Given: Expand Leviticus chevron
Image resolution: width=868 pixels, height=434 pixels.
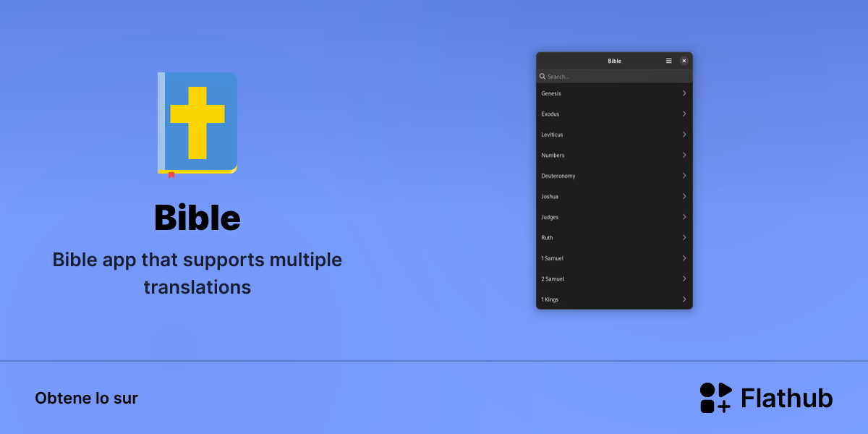Looking at the screenshot, I should [684, 135].
